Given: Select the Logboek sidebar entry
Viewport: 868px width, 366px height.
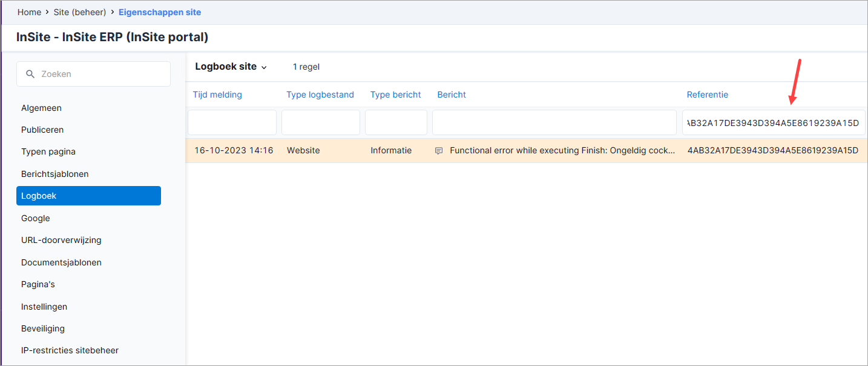Looking at the screenshot, I should (88, 196).
